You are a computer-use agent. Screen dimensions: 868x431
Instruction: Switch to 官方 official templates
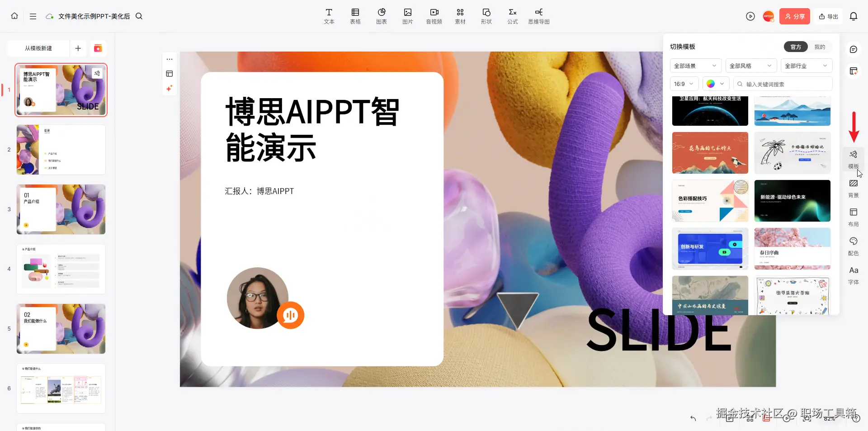point(796,47)
